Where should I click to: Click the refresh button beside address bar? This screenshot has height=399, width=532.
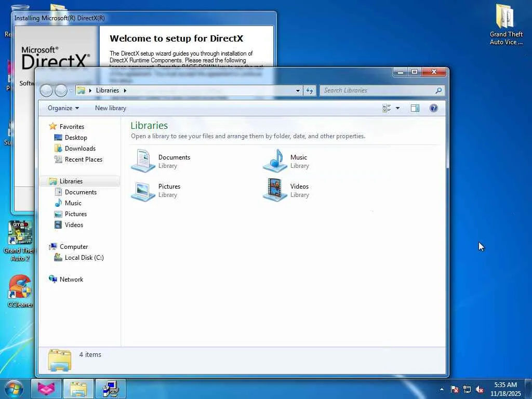coord(310,90)
